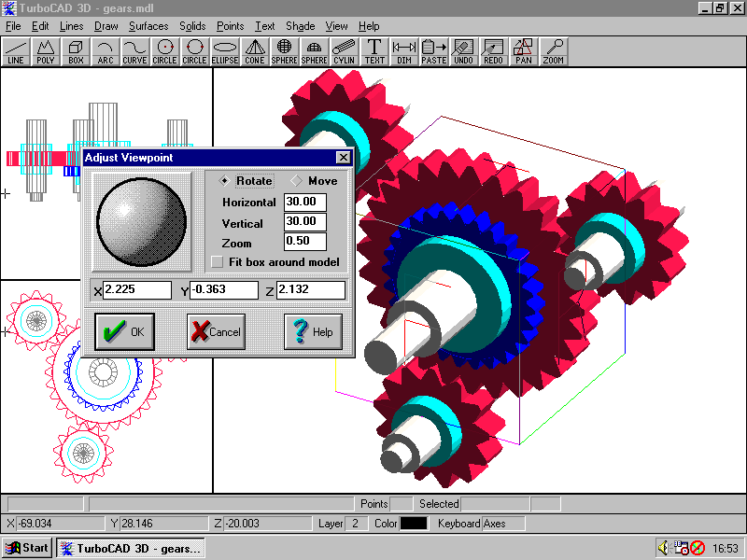Select the LINE tool
747x560 pixels.
tap(16, 51)
